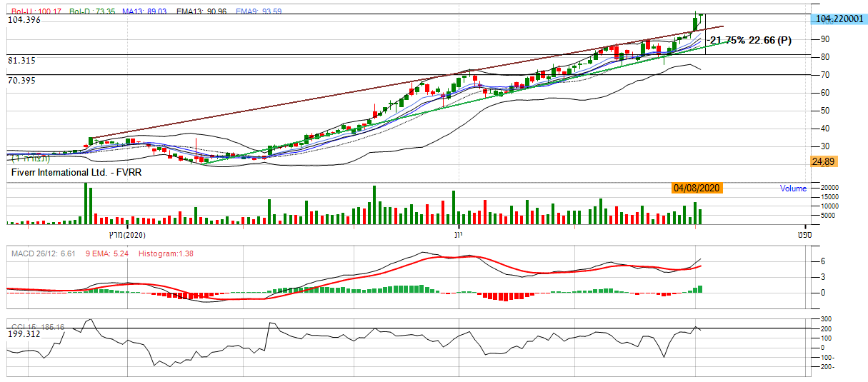This screenshot has width=868, height=382.
Task: Click the orange 24.89 price tag
Action: coord(824,162)
